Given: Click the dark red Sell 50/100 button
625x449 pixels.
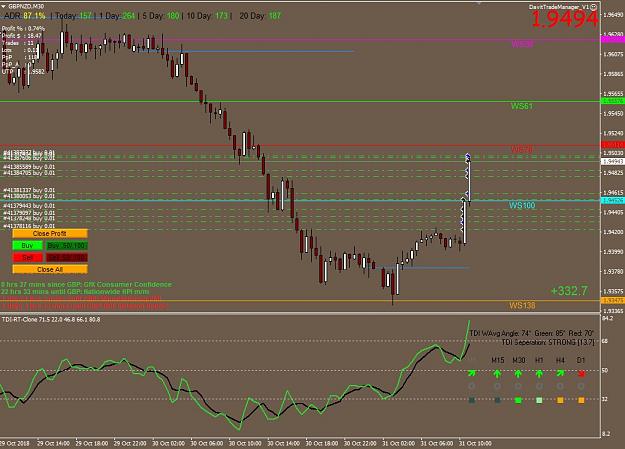Looking at the screenshot, I should 66,258.
